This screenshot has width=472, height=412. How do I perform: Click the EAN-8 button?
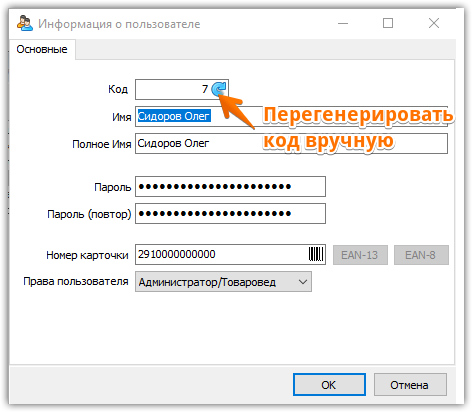click(421, 255)
